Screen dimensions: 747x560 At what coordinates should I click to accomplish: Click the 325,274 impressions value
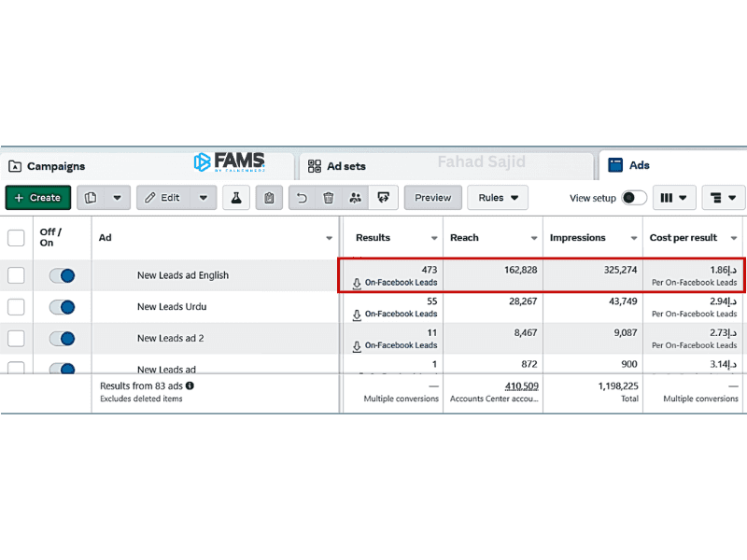pyautogui.click(x=620, y=270)
